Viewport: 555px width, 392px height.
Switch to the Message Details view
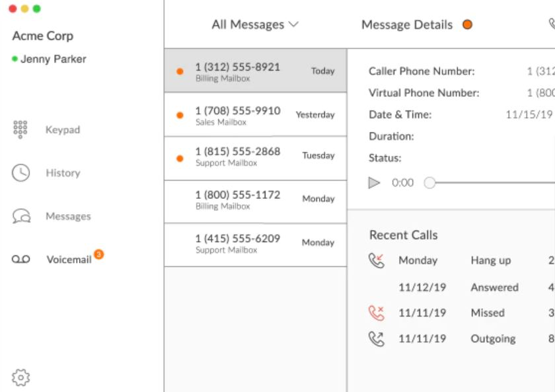[x=406, y=24]
